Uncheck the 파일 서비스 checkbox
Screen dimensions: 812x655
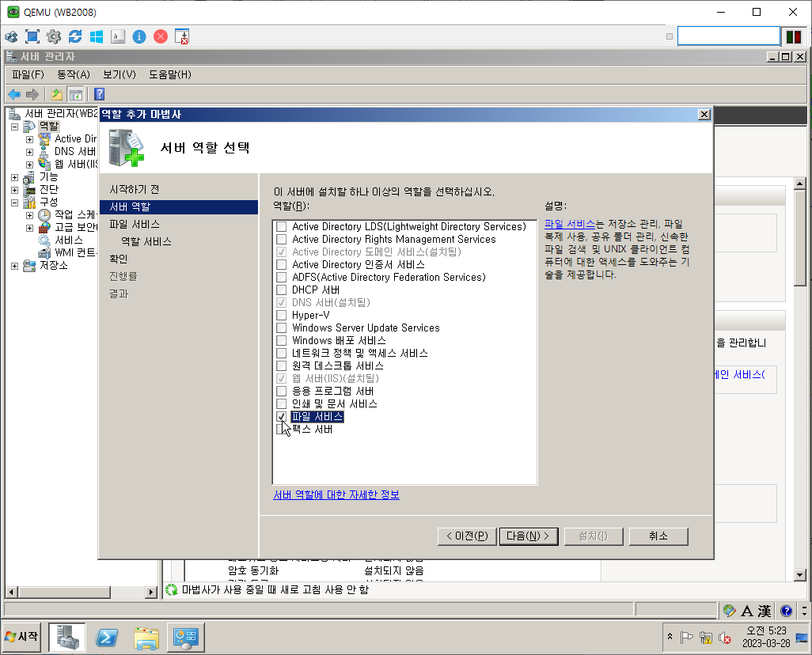(281, 416)
